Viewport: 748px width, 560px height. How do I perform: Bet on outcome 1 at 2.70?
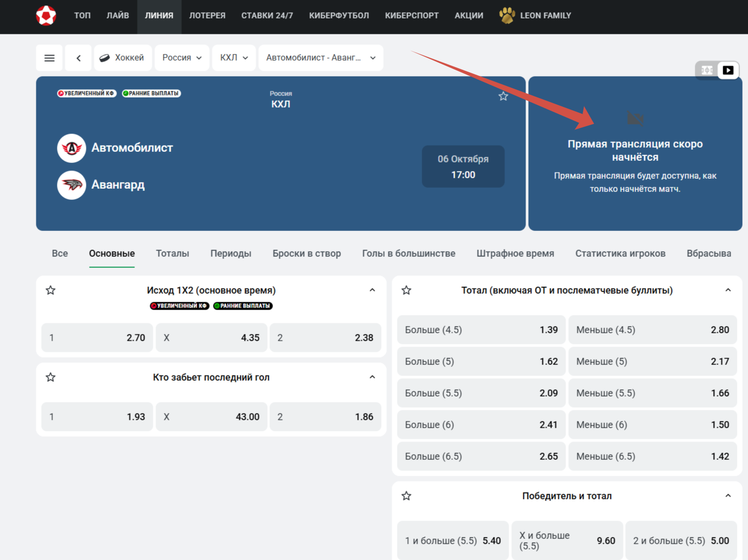[x=97, y=337]
